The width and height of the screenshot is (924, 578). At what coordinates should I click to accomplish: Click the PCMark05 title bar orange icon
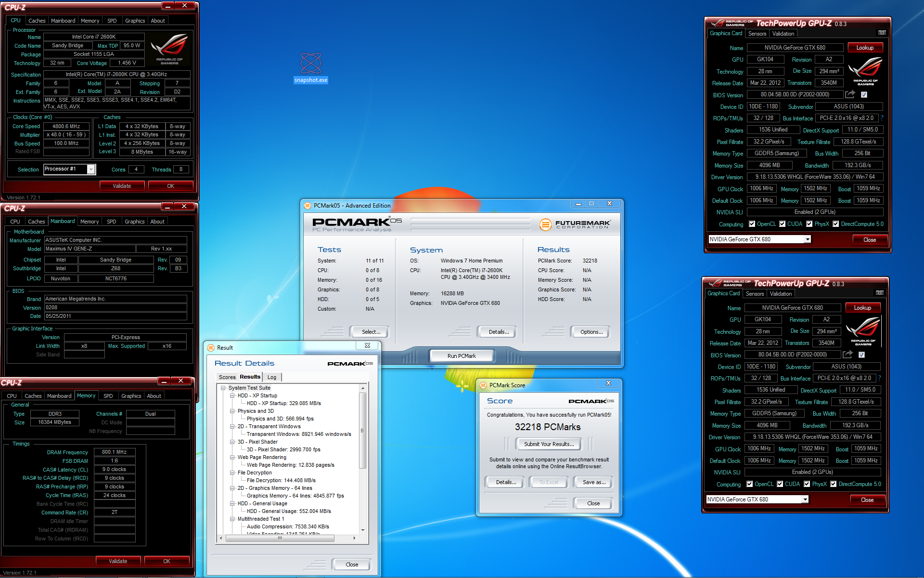click(x=308, y=206)
